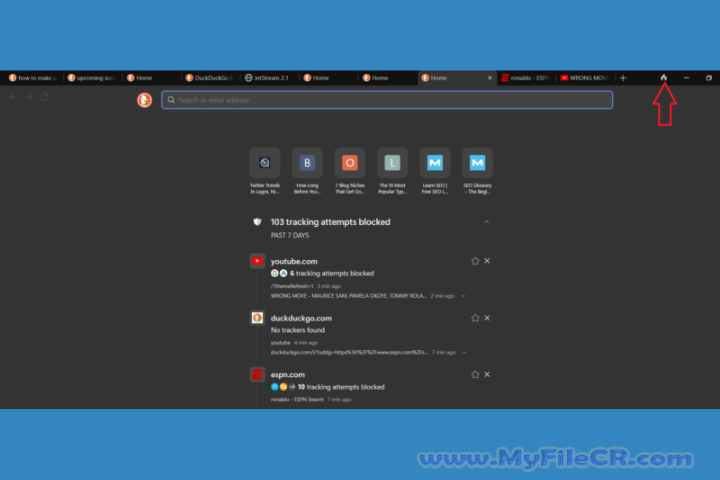Switch to the 'how to make' tab
This screenshot has width=720, height=480.
(x=33, y=78)
